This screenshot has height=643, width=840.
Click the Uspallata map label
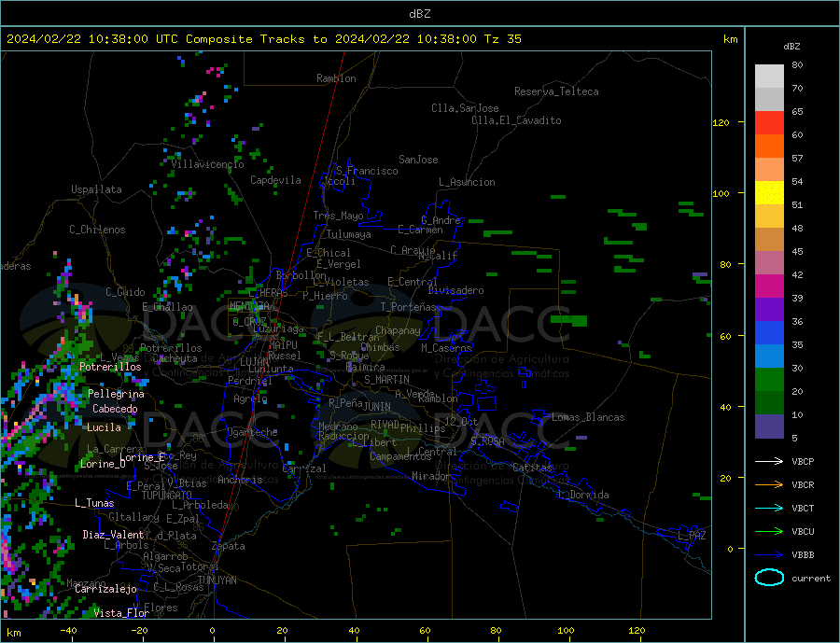[96, 189]
